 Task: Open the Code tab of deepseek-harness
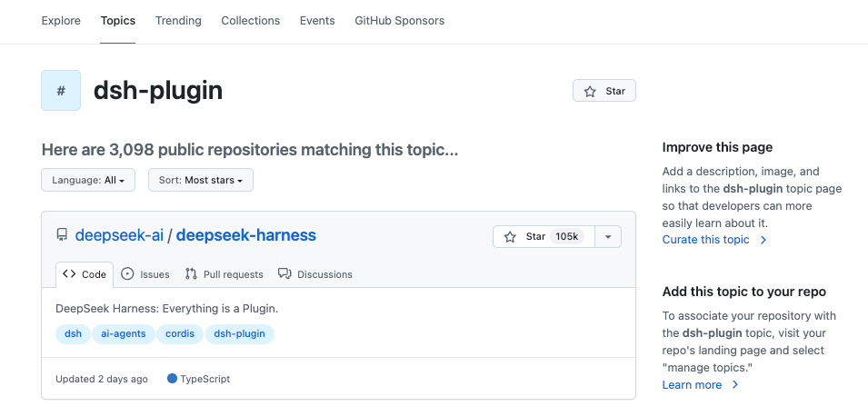coord(85,274)
